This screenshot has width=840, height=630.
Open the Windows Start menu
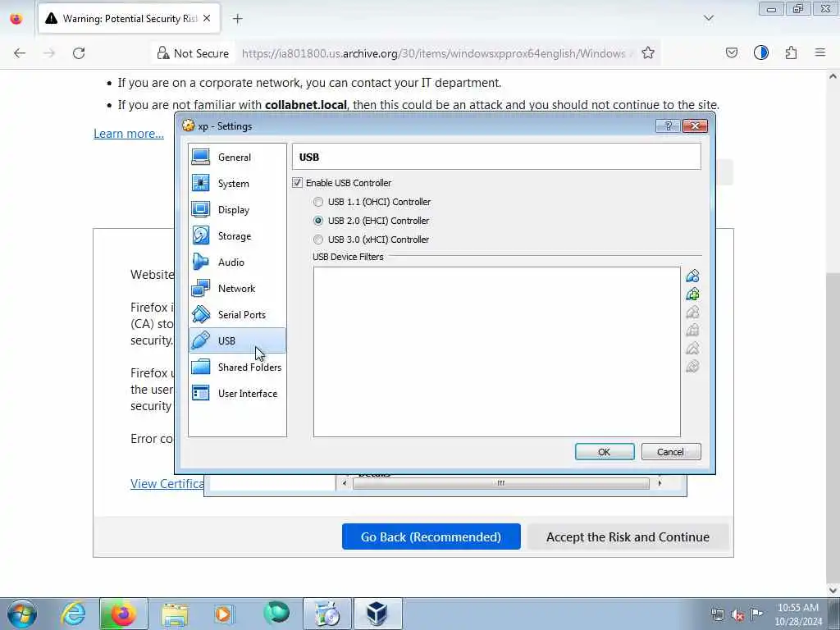[22, 614]
